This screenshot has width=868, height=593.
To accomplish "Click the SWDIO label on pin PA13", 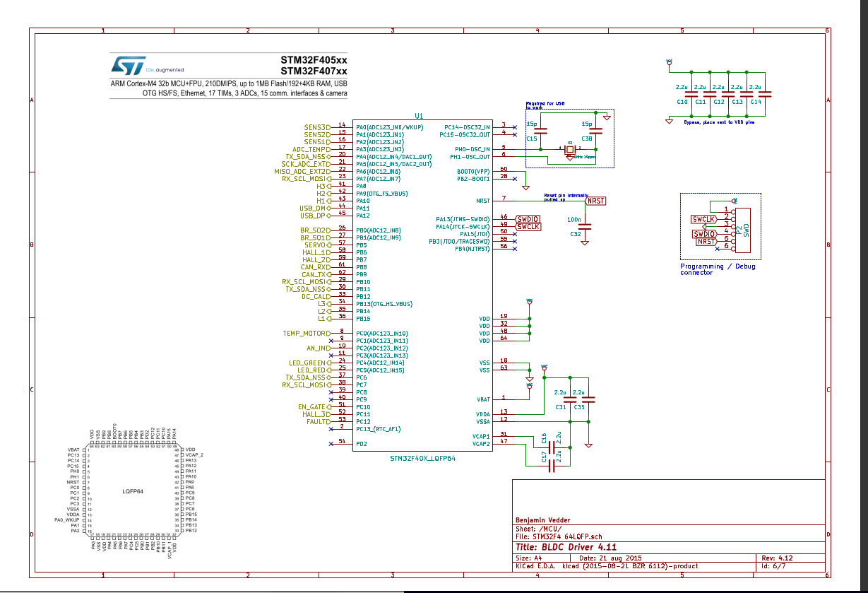I will pos(528,218).
